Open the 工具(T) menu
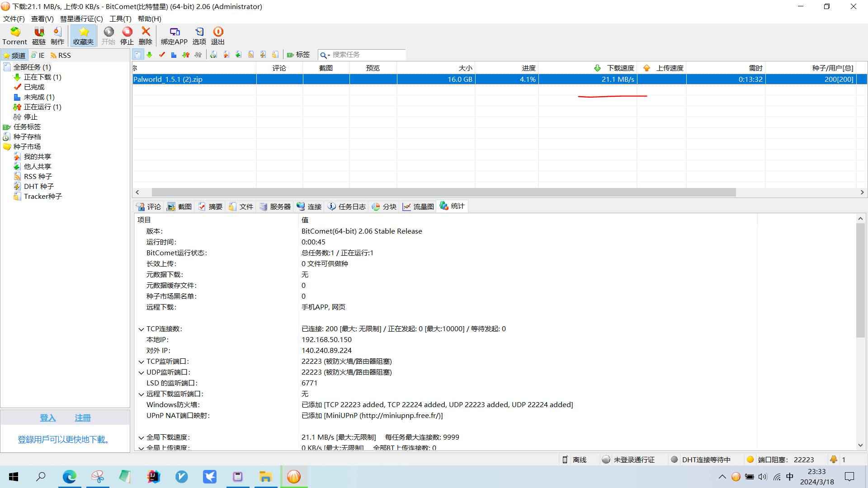This screenshot has width=868, height=488. 119,19
